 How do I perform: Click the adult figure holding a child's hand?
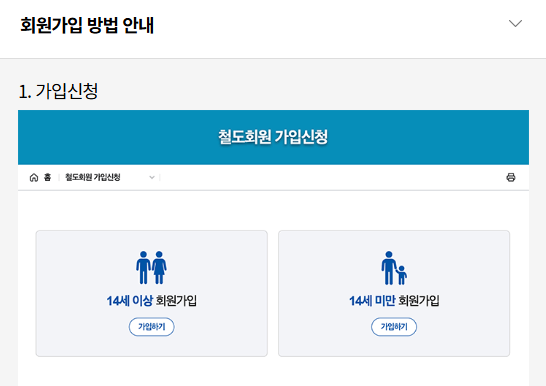click(389, 268)
